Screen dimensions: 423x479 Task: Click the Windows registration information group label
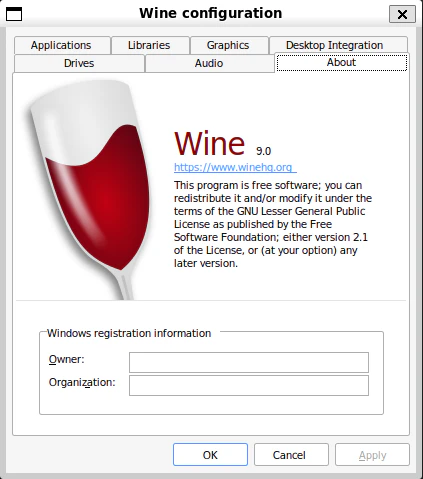click(x=129, y=333)
